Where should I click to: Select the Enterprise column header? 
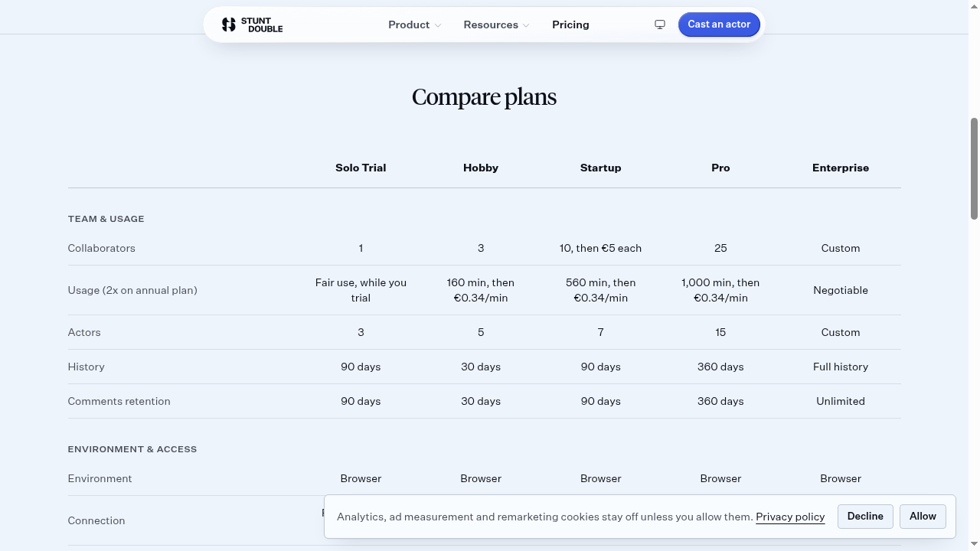pyautogui.click(x=841, y=168)
